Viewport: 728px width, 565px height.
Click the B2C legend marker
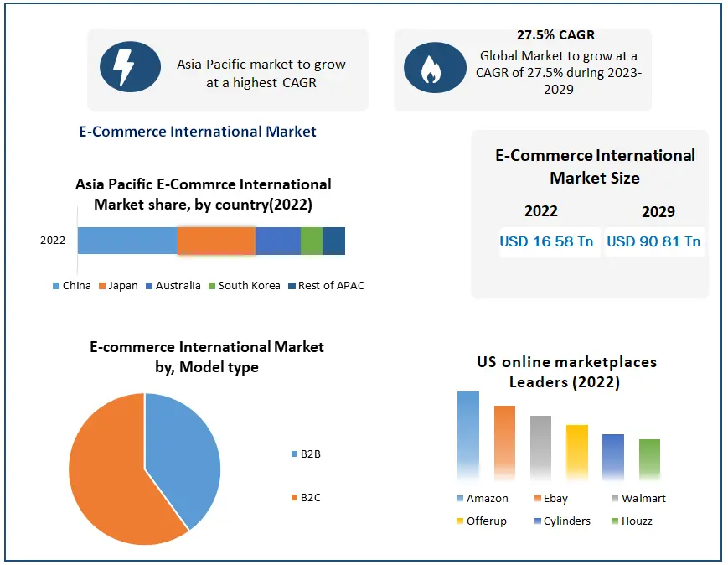pyautogui.click(x=294, y=498)
